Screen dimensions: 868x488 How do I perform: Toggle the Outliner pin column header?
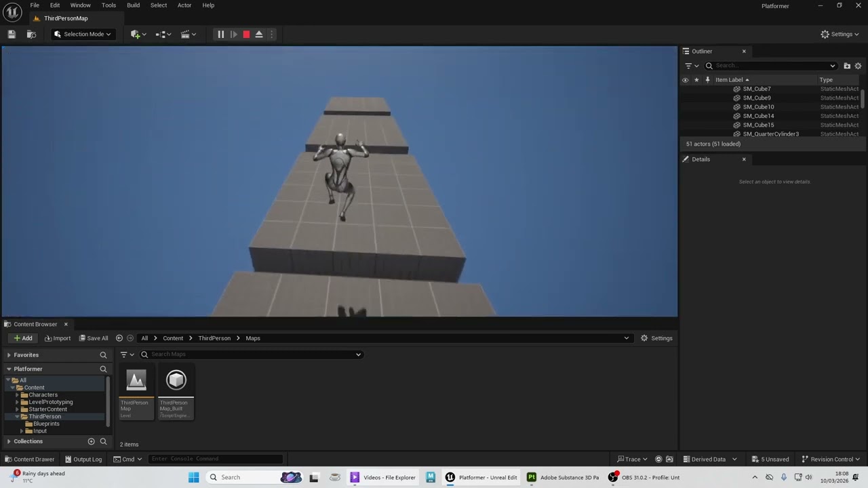[707, 80]
